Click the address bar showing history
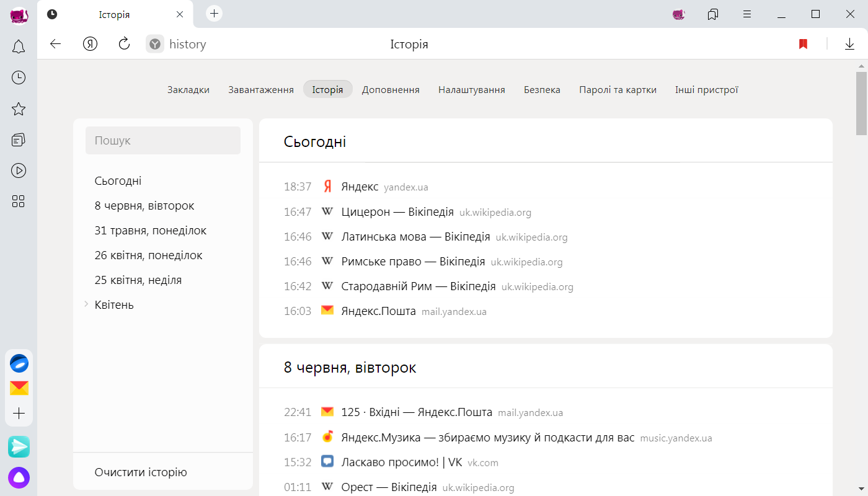The width and height of the screenshot is (868, 496). 187,44
